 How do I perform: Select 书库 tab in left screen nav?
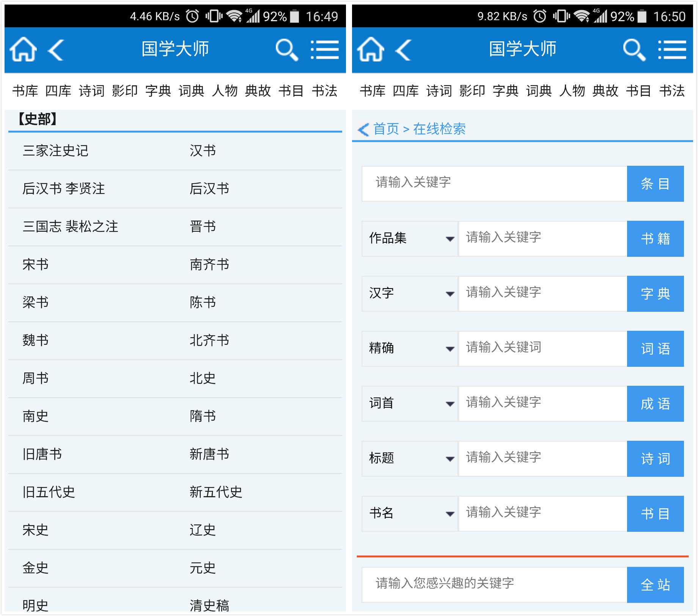(25, 91)
